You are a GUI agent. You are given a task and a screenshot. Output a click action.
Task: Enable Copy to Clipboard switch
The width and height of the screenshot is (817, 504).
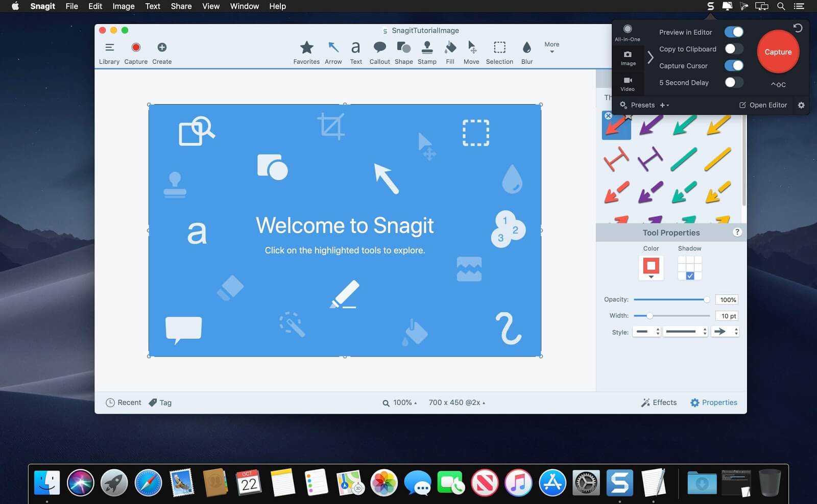734,49
